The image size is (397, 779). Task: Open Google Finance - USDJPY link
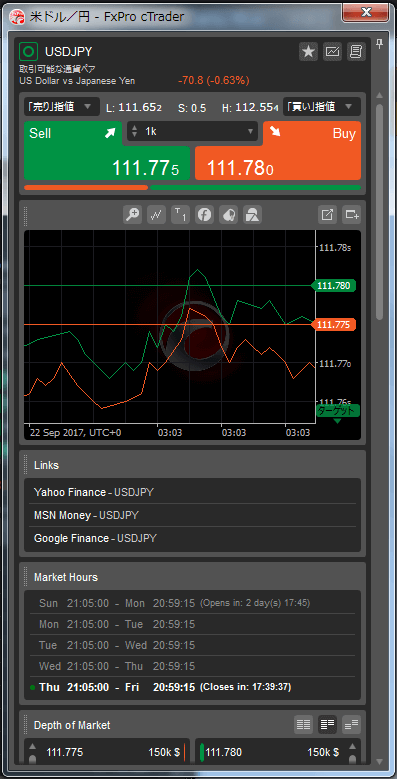pyautogui.click(x=95, y=538)
